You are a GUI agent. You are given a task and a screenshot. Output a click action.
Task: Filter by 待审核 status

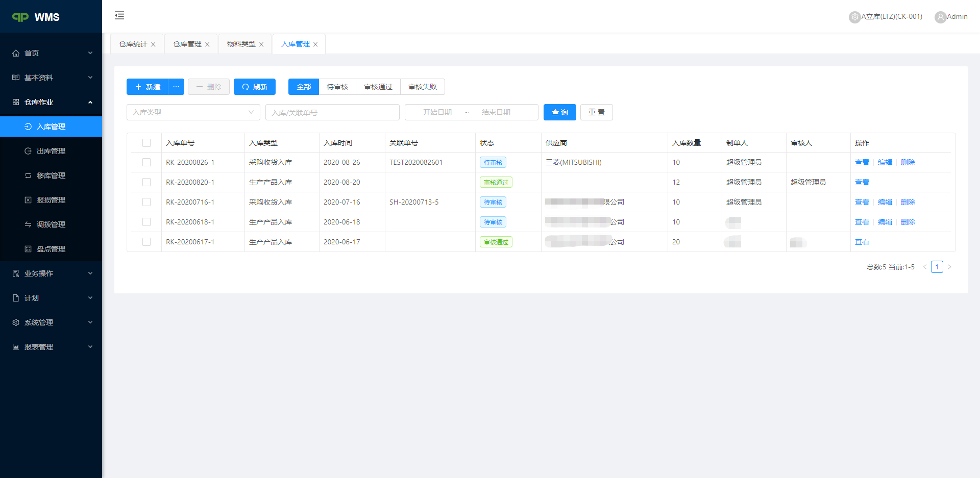point(337,87)
